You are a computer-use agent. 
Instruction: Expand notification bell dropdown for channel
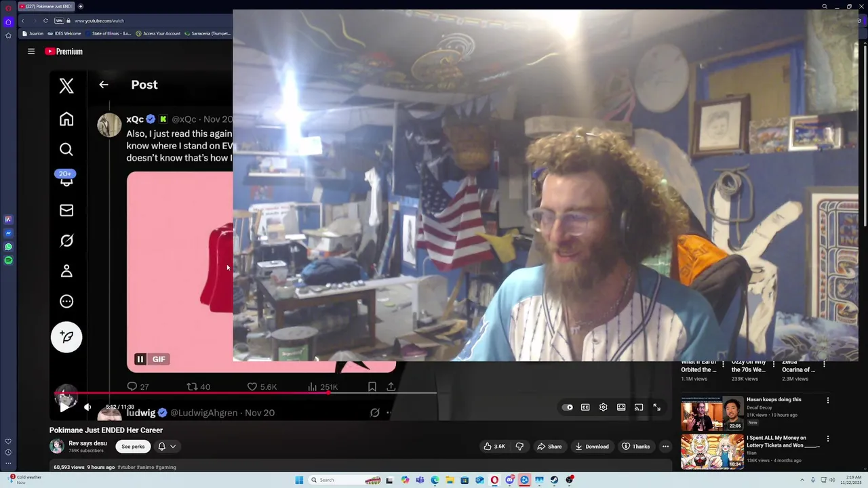(167, 447)
